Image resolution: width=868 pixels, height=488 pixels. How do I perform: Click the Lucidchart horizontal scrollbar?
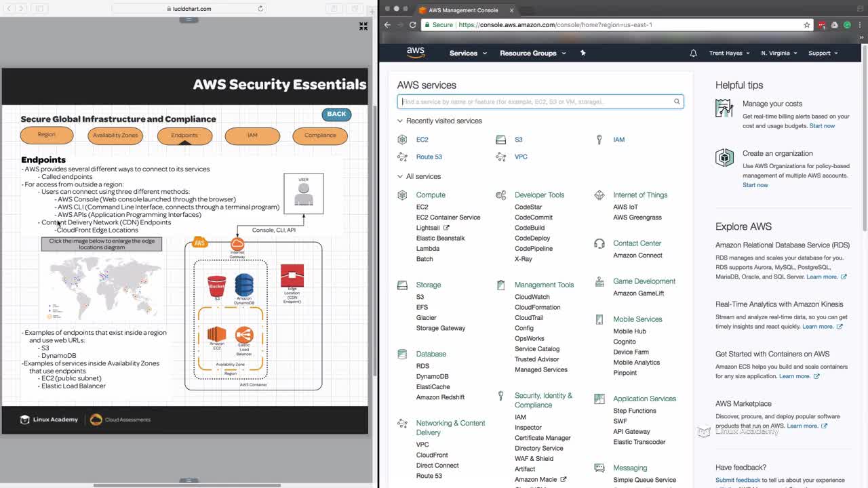[x=186, y=485]
